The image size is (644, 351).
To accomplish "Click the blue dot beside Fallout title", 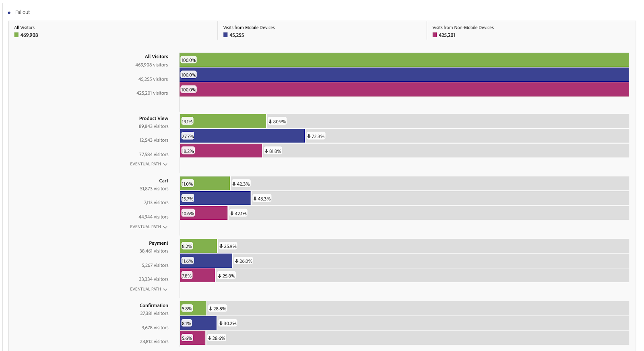I will pos(9,12).
